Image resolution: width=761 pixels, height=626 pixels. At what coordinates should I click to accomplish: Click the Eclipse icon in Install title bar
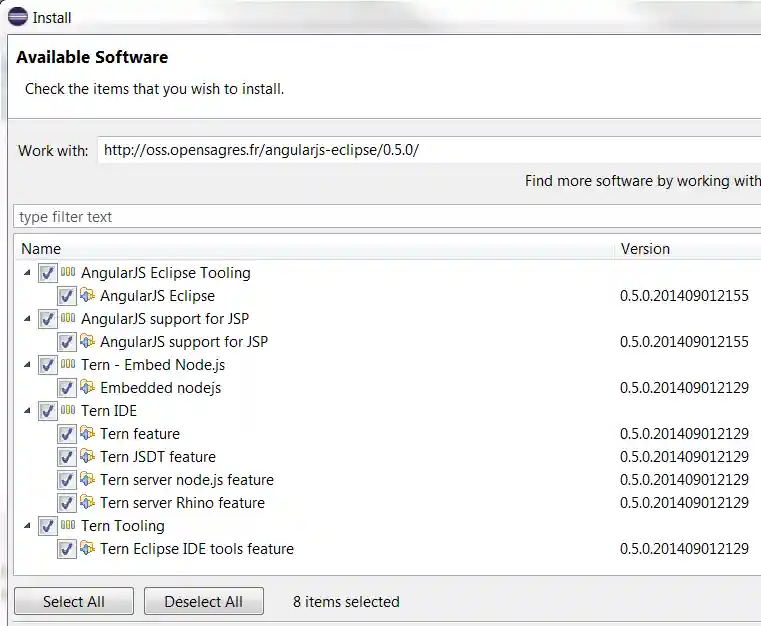pos(18,17)
